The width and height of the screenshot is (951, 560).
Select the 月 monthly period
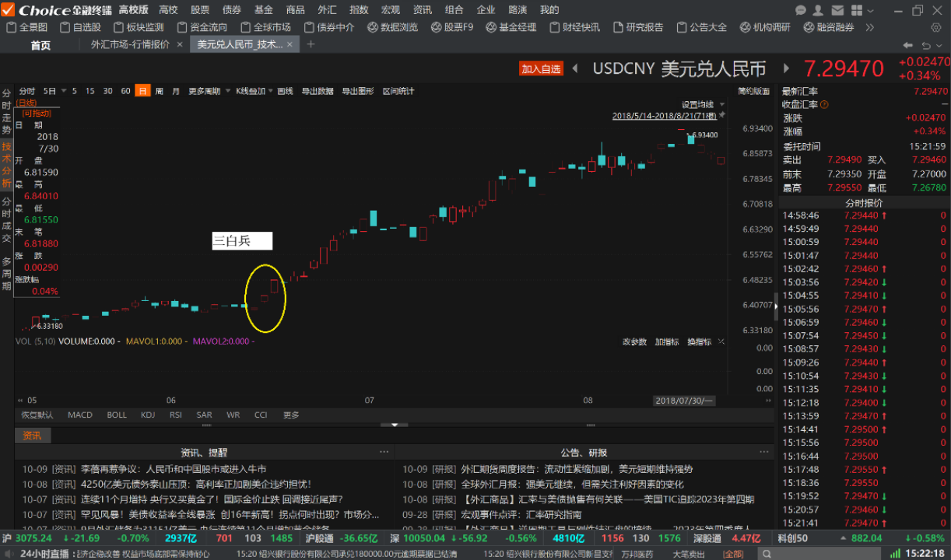176,91
